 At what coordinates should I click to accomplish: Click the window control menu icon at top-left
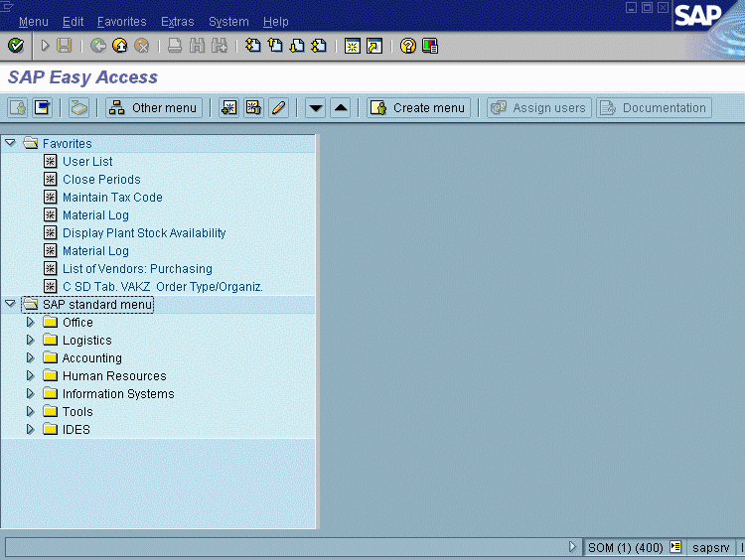coord(7,6)
